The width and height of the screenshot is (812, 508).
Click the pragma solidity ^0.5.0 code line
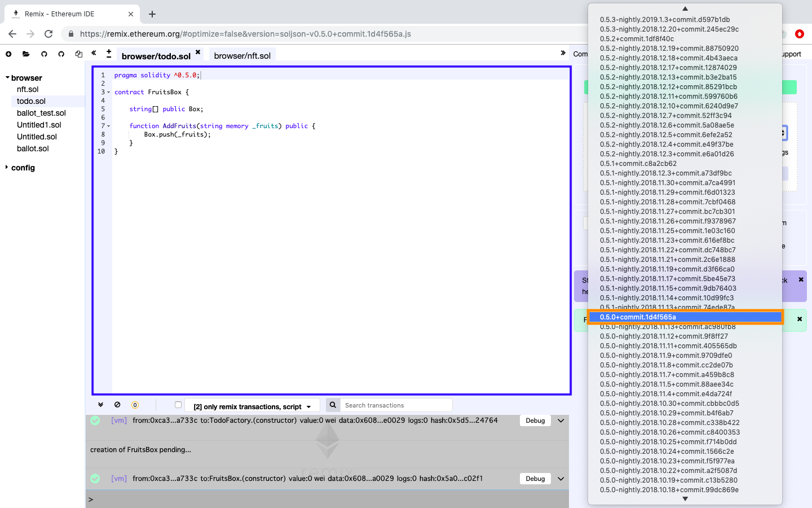pyautogui.click(x=157, y=75)
